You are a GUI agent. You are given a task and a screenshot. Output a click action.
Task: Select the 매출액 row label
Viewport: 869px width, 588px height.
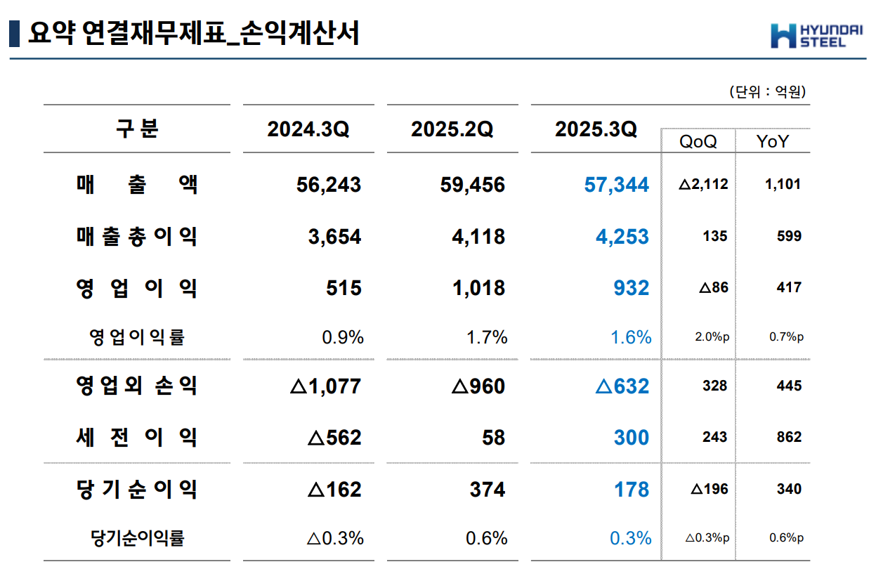click(x=137, y=185)
